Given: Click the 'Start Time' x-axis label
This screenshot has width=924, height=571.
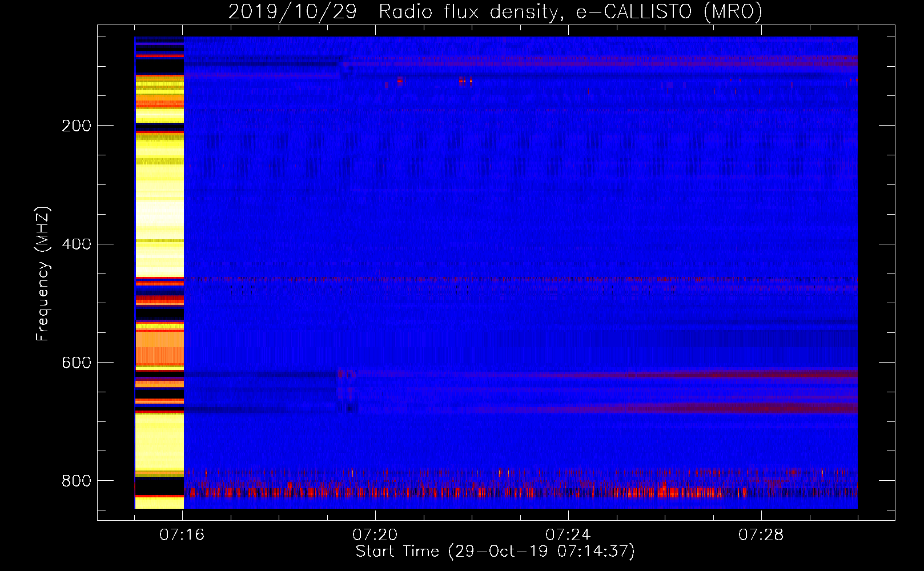Looking at the screenshot, I should click(495, 552).
